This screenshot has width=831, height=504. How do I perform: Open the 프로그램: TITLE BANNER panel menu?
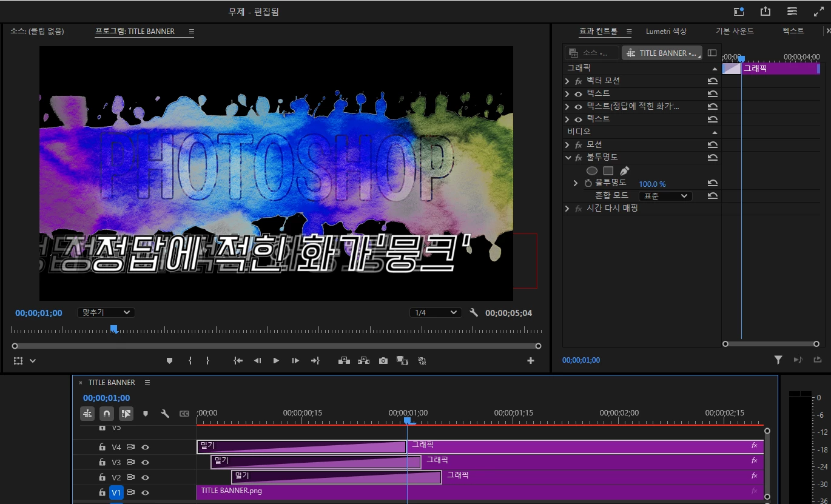tap(192, 31)
